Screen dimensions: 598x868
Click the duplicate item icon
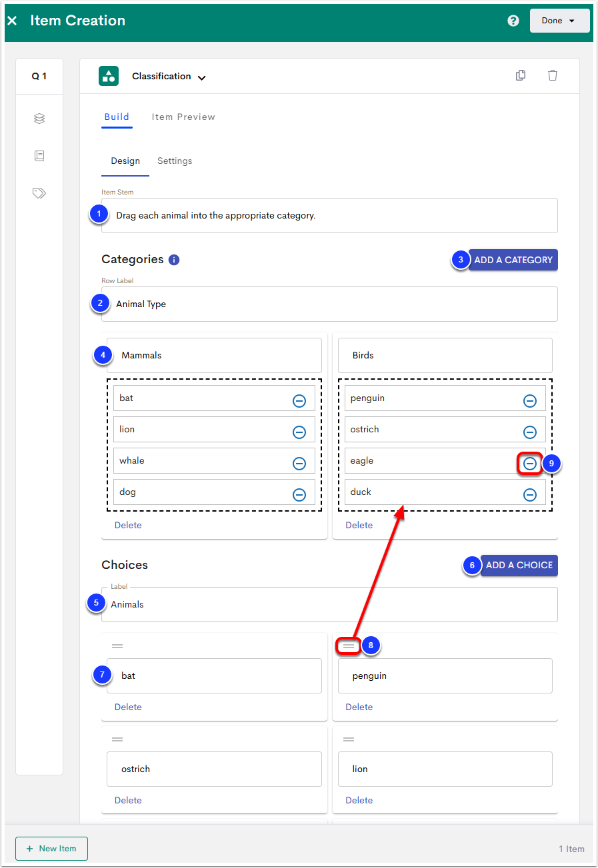(x=521, y=76)
